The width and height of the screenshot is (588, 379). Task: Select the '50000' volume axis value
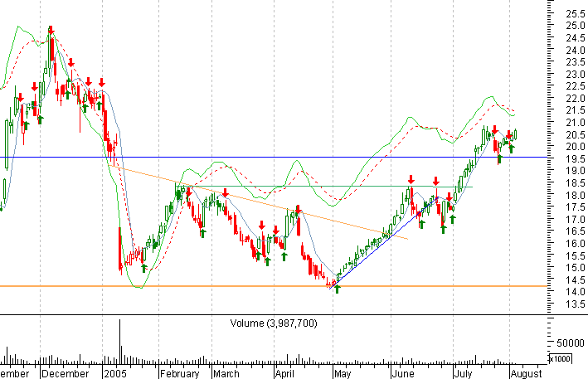[x=570, y=343]
